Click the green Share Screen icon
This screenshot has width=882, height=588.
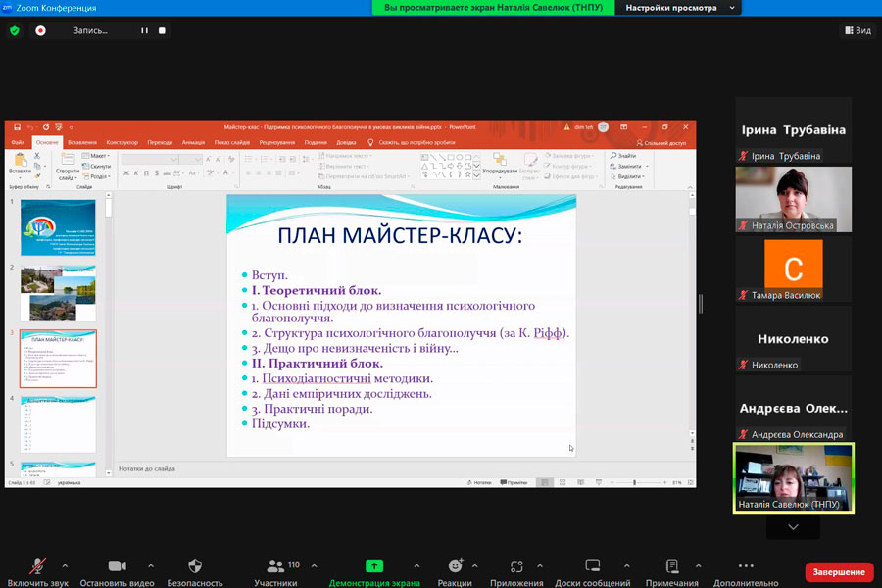(374, 566)
